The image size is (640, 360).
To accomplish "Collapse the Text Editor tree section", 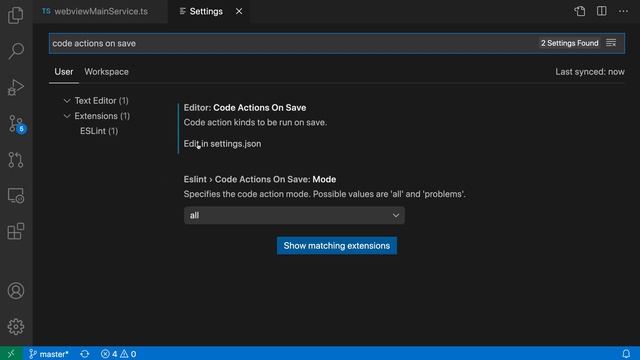I will pos(67,101).
